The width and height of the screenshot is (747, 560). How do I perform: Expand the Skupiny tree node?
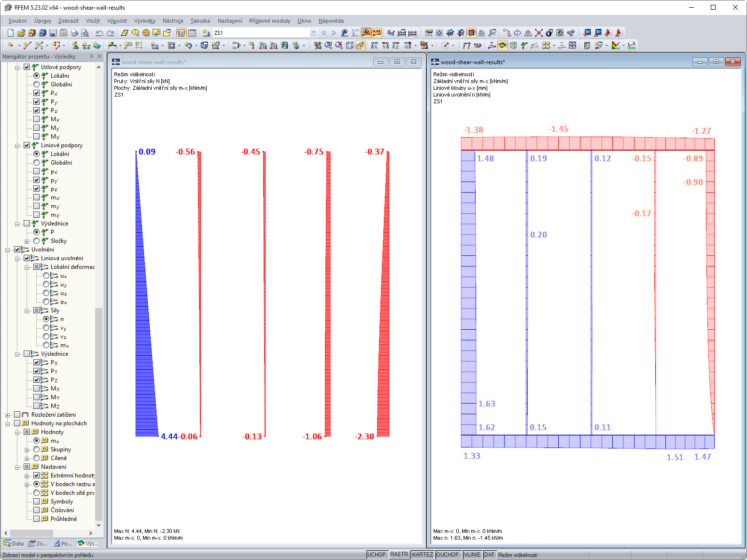(x=27, y=449)
